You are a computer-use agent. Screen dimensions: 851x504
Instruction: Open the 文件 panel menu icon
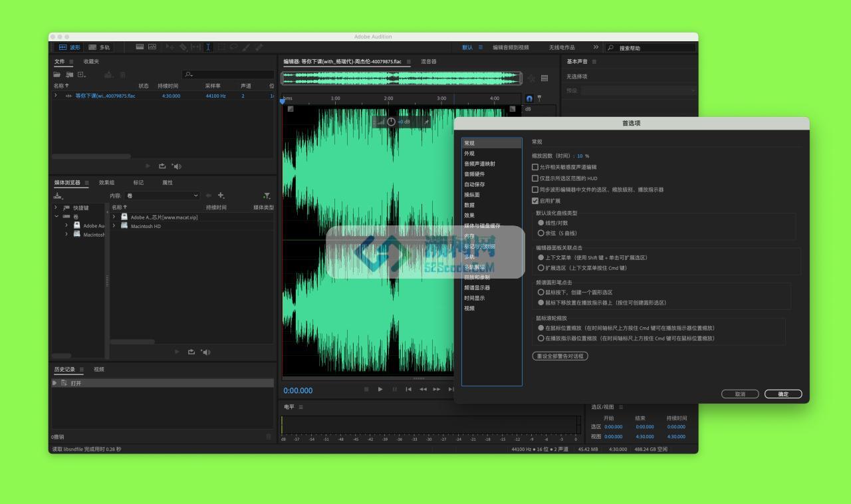pyautogui.click(x=71, y=62)
